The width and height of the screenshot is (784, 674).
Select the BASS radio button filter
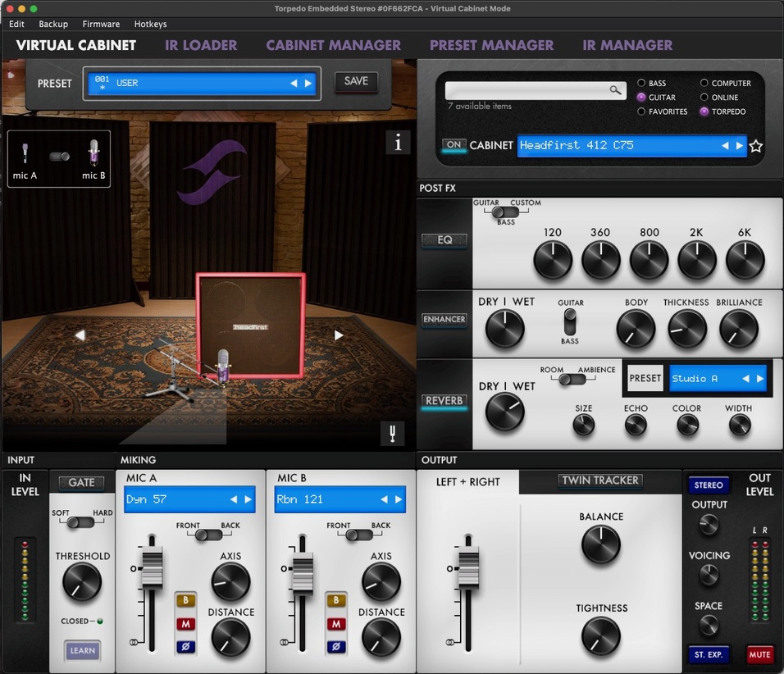641,84
